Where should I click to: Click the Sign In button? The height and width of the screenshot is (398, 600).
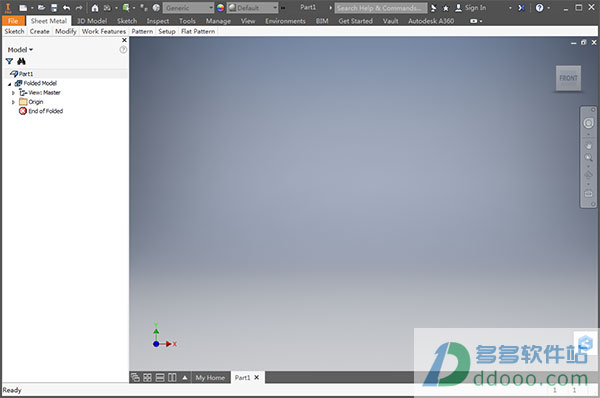(471, 8)
